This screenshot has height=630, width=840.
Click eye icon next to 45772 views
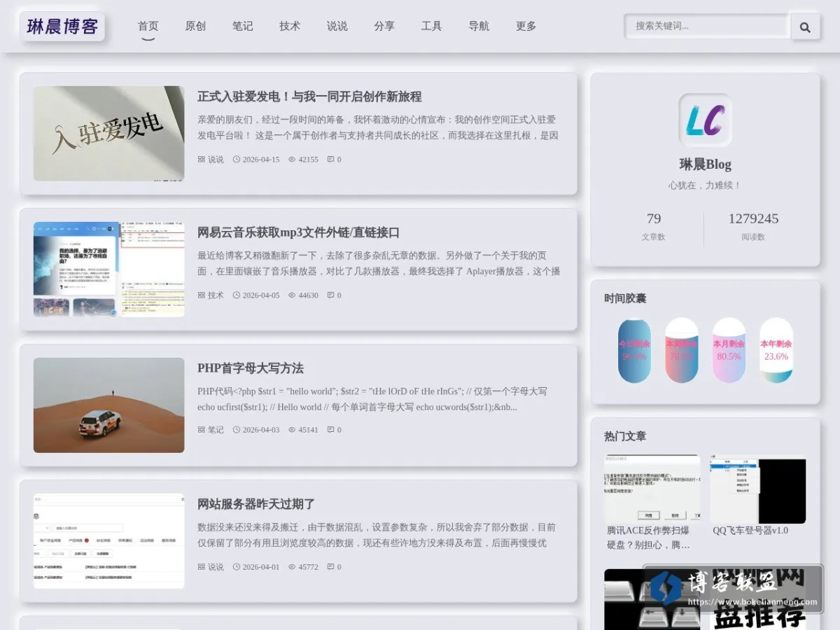(x=292, y=567)
